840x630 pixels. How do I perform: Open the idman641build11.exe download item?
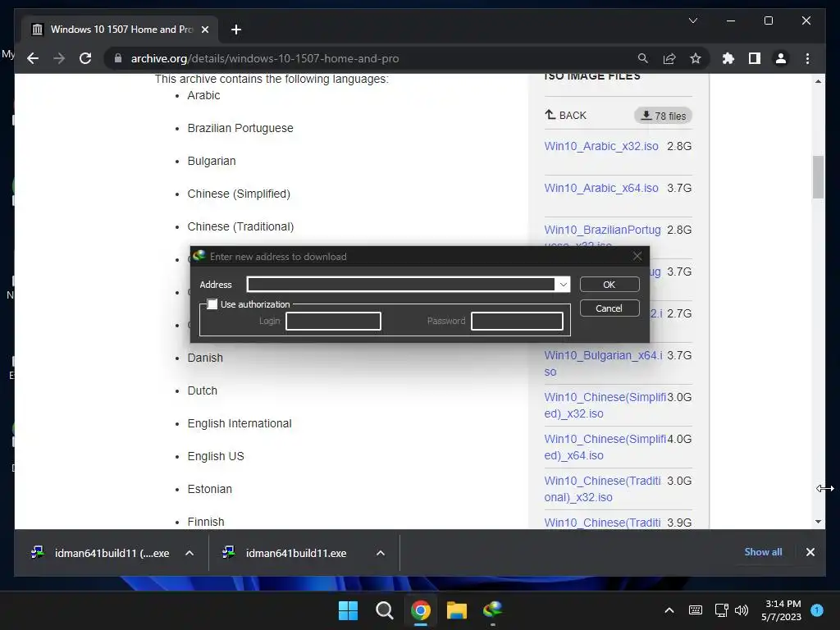tap(286, 553)
